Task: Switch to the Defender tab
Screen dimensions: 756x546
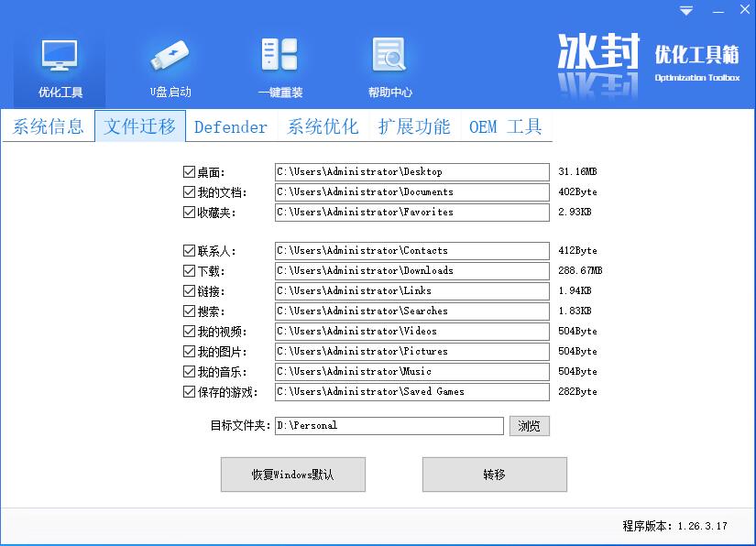Action: coord(231,126)
